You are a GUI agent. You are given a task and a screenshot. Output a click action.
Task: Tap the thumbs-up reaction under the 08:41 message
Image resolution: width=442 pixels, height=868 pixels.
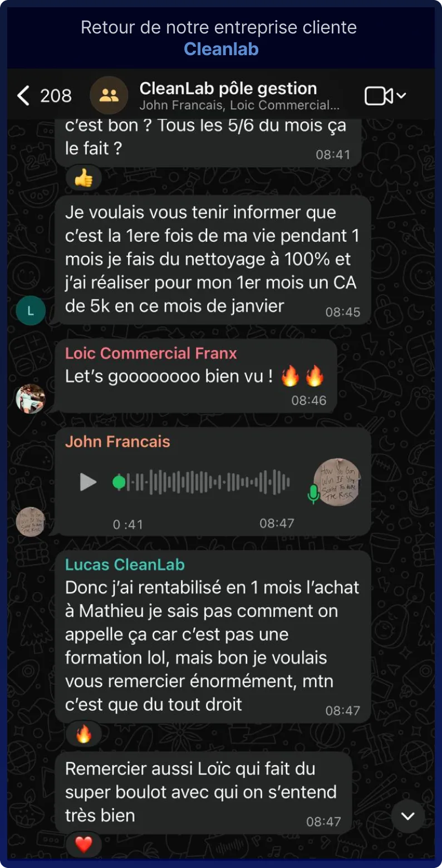point(84,178)
